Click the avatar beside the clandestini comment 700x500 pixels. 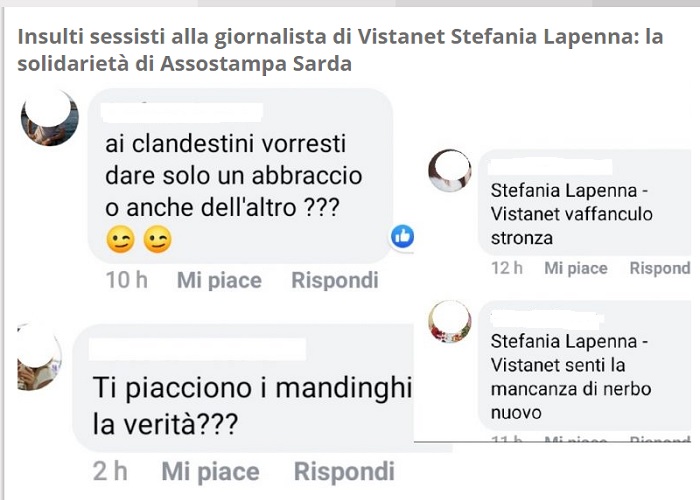50,117
